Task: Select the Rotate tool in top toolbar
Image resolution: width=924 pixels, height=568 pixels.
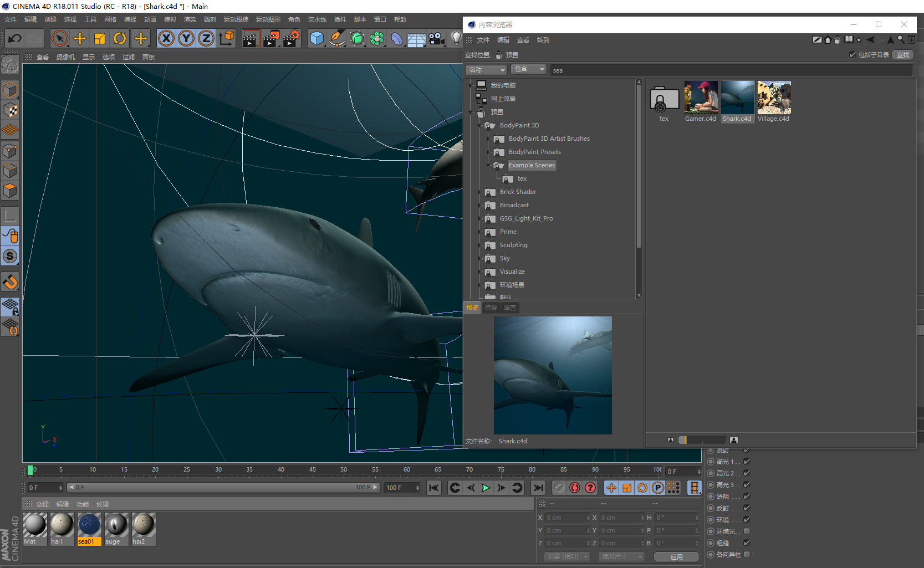Action: coord(120,38)
